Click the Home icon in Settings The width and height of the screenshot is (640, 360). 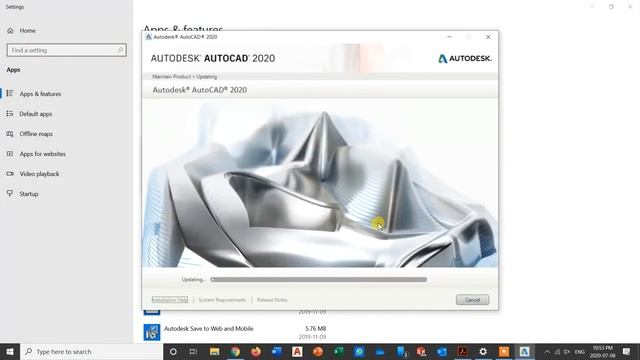pyautogui.click(x=10, y=31)
